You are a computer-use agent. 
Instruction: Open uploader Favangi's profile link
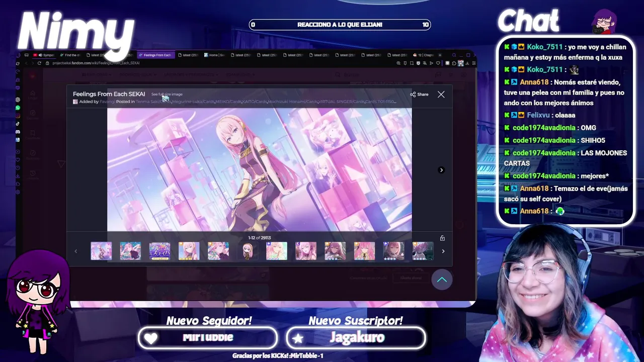pos(107,102)
